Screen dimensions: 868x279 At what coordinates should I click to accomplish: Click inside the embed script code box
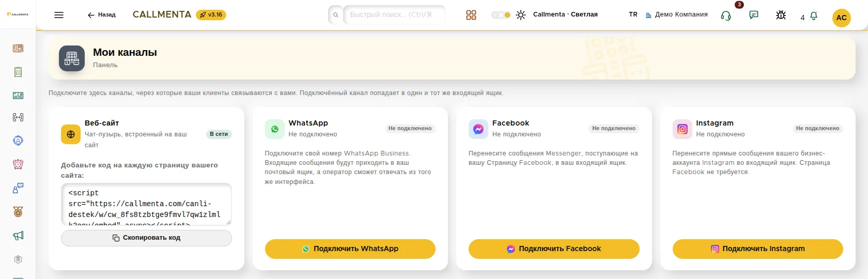[146, 204]
